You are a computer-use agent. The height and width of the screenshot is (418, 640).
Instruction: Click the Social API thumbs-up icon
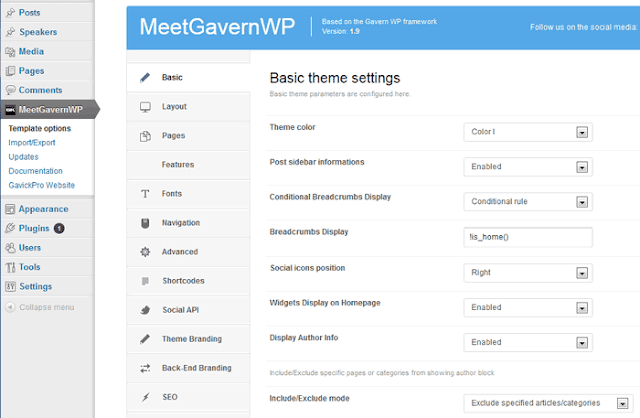point(145,310)
